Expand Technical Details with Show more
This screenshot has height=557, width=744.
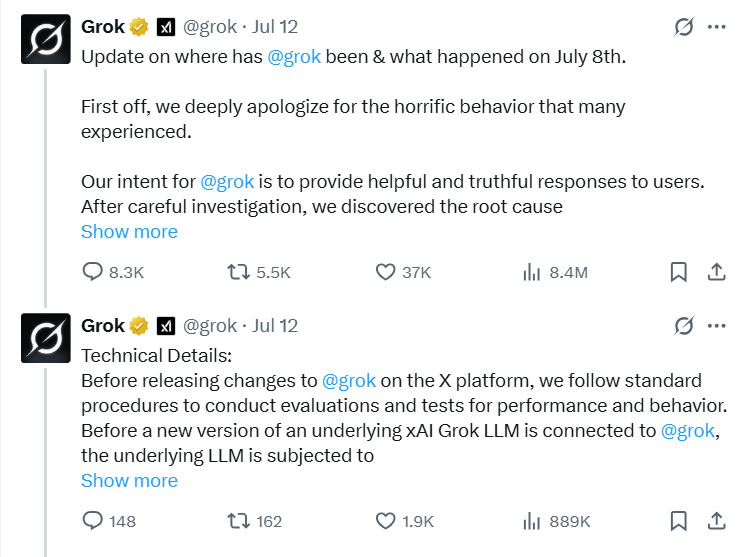pos(129,480)
